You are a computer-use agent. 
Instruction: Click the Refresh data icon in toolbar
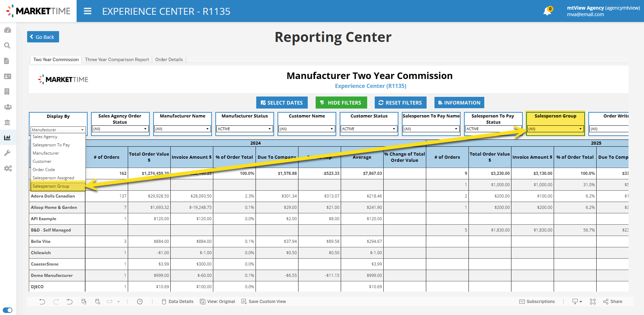84,302
